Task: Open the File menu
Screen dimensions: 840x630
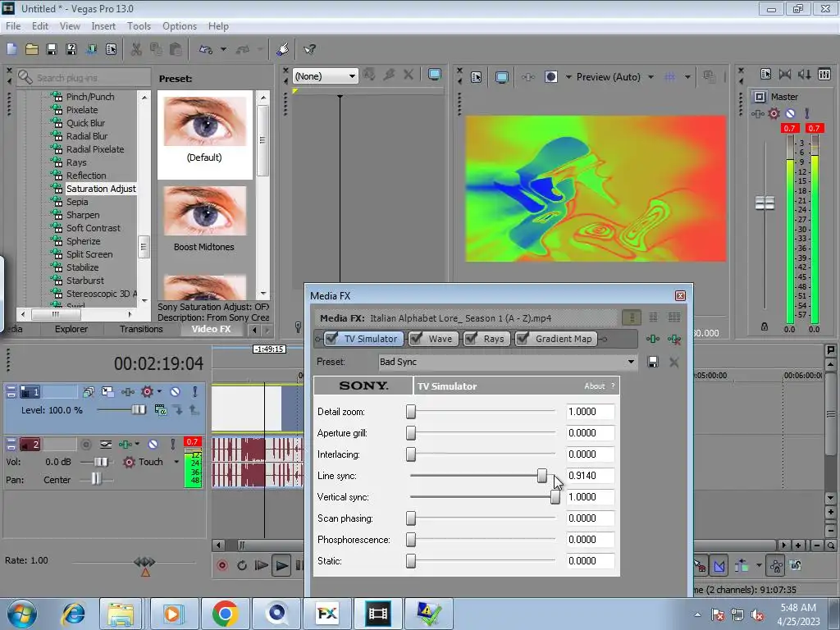Action: (13, 25)
